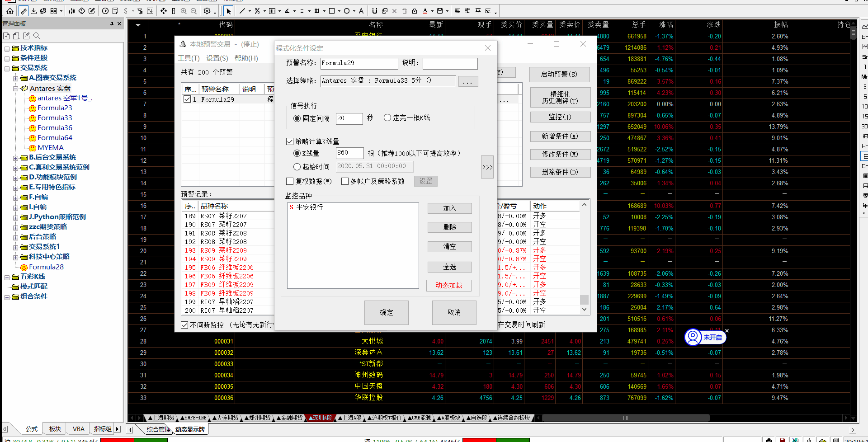Click the magnet snap icon
The image size is (868, 442).
374,11
